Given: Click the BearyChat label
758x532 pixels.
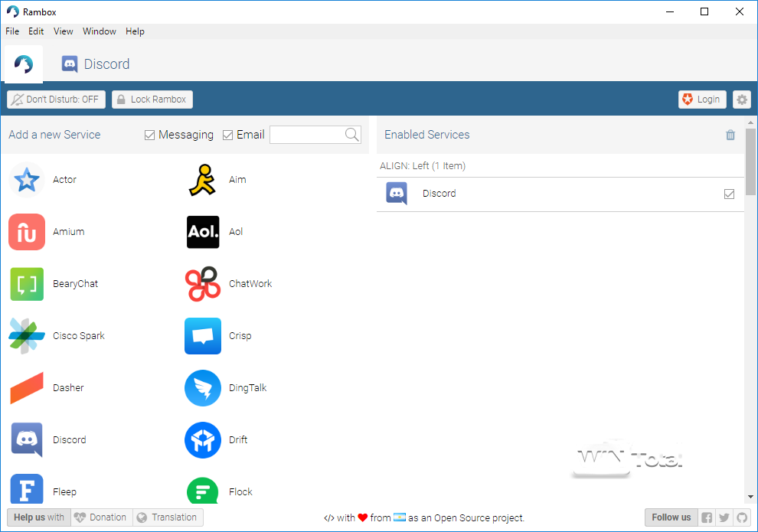Looking at the screenshot, I should (x=75, y=284).
